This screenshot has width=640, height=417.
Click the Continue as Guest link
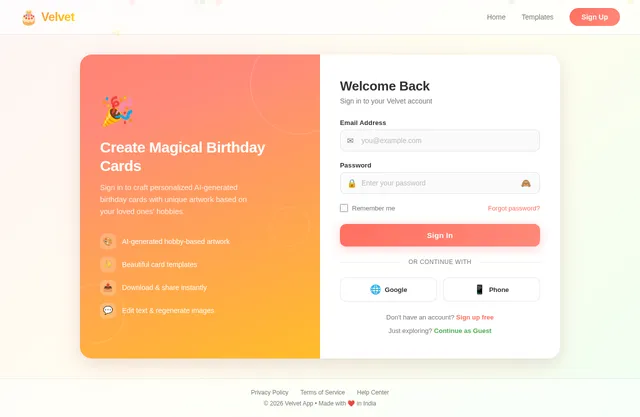(462, 330)
